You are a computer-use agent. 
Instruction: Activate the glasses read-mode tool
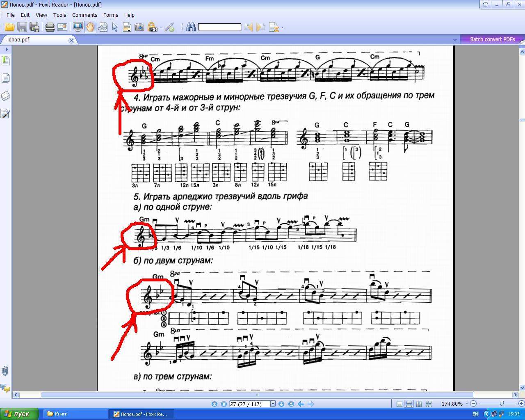pos(103,27)
